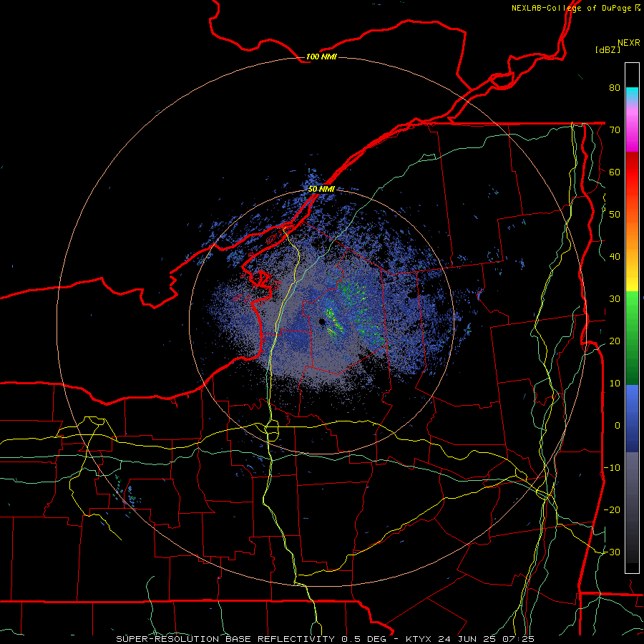Click the red section of the color bar
Viewport: 644px width, 644px height.
(632, 172)
